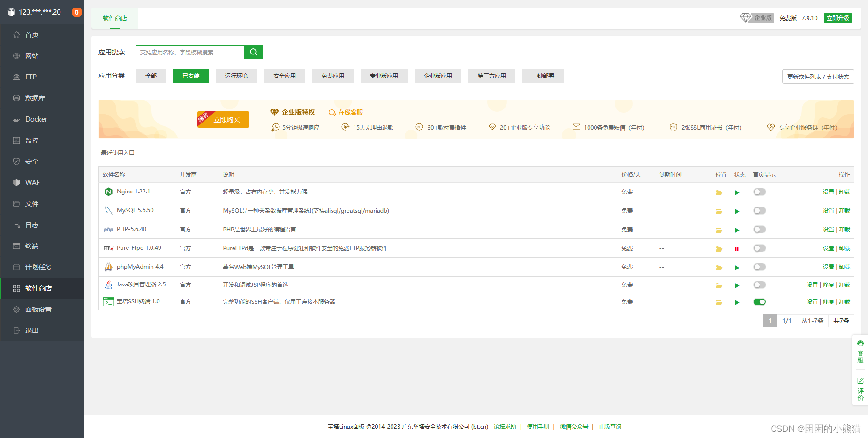Click the orange notification badge 0
Viewport: 868px width, 438px height.
pyautogui.click(x=76, y=12)
